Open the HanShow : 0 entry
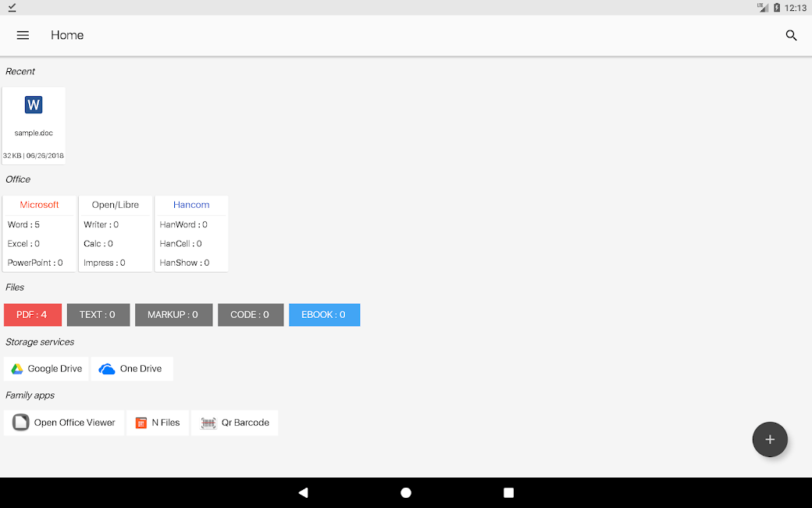Image resolution: width=812 pixels, height=508 pixels. tap(185, 263)
